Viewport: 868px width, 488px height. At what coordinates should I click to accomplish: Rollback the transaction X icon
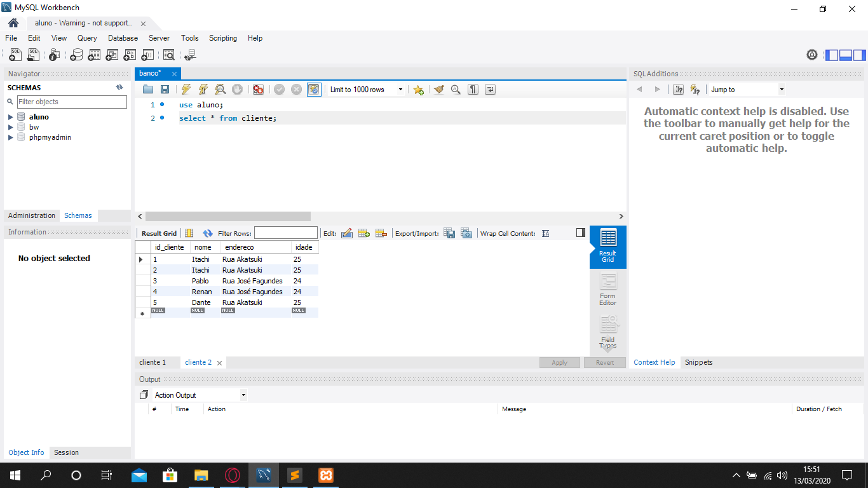(x=296, y=90)
